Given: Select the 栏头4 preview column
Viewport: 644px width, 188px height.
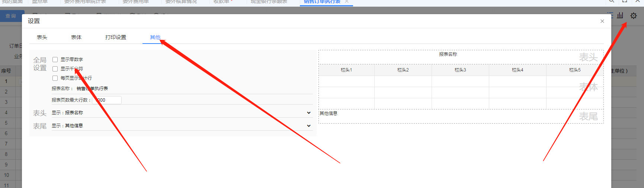Looking at the screenshot, I should coord(518,70).
